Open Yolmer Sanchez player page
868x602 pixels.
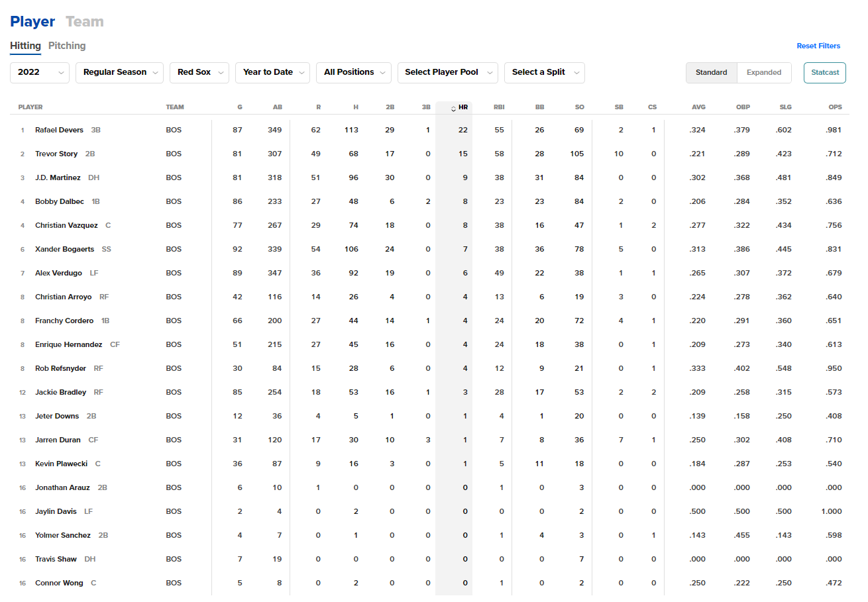63,535
